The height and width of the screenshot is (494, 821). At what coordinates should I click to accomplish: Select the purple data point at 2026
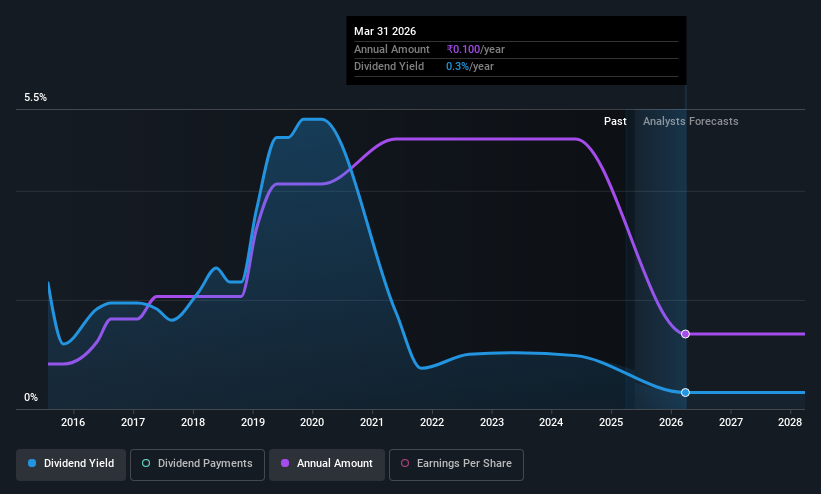click(685, 334)
